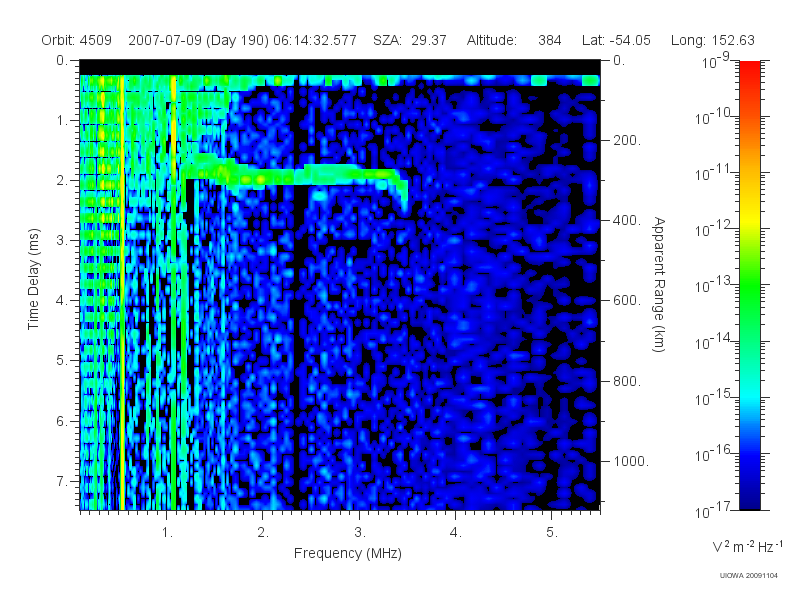Viewport: 800px width, 600px height.
Task: Click the Frequency (MHz) axis title
Action: point(348,553)
